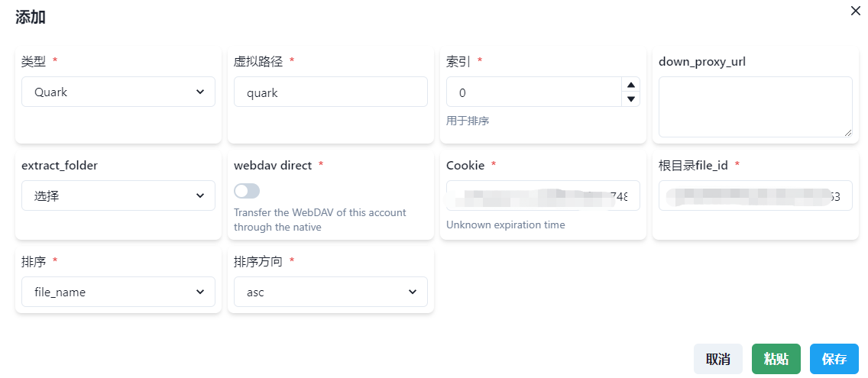
Task: Open the 类型 Quark dropdown
Action: 118,92
